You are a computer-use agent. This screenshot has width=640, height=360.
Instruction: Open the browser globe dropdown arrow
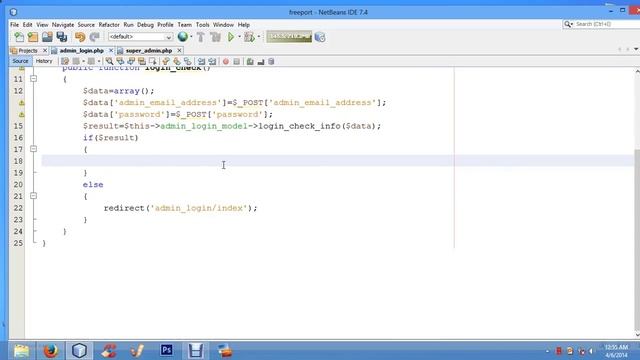click(191, 37)
